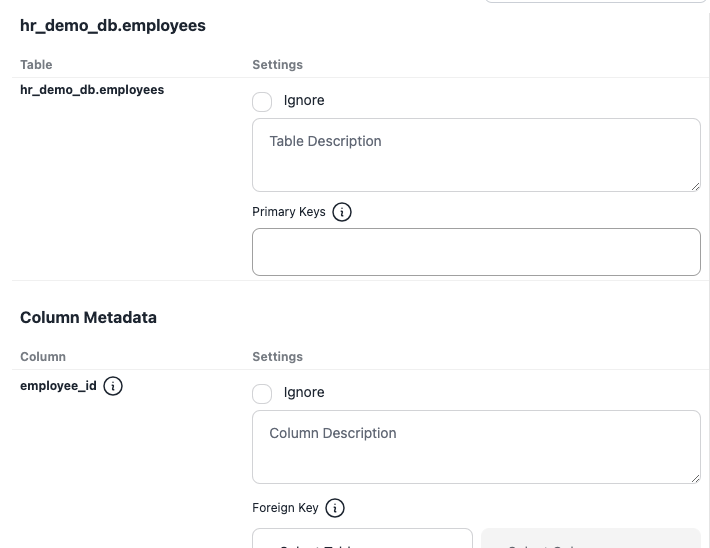Click the hr_demo_db.employees heading

pyautogui.click(x=113, y=25)
